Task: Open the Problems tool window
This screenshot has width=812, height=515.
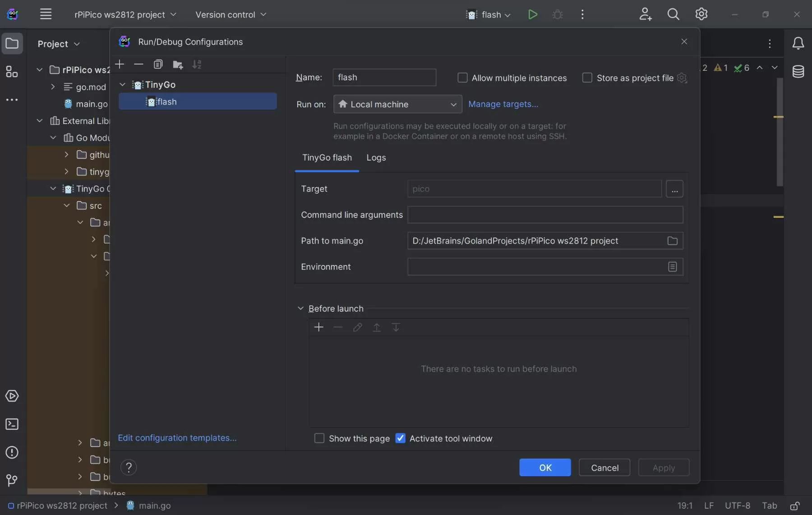Action: 12,452
